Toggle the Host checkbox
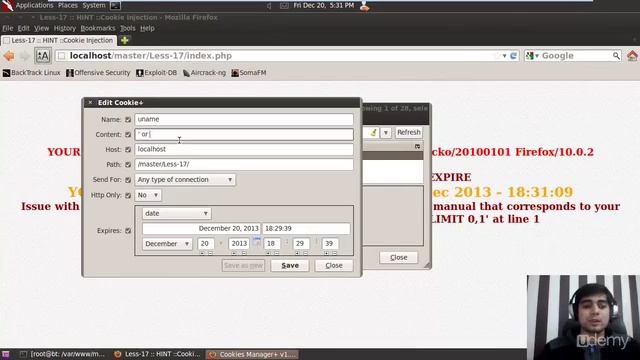The width and height of the screenshot is (640, 360). pyautogui.click(x=128, y=150)
